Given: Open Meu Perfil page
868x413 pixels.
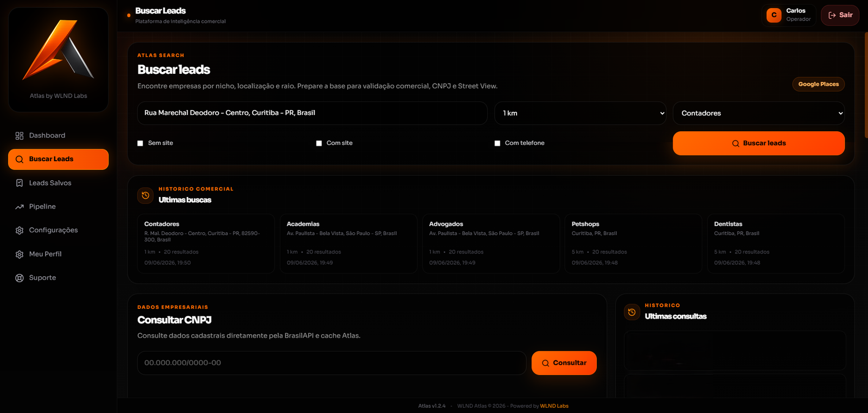Looking at the screenshot, I should (x=58, y=255).
